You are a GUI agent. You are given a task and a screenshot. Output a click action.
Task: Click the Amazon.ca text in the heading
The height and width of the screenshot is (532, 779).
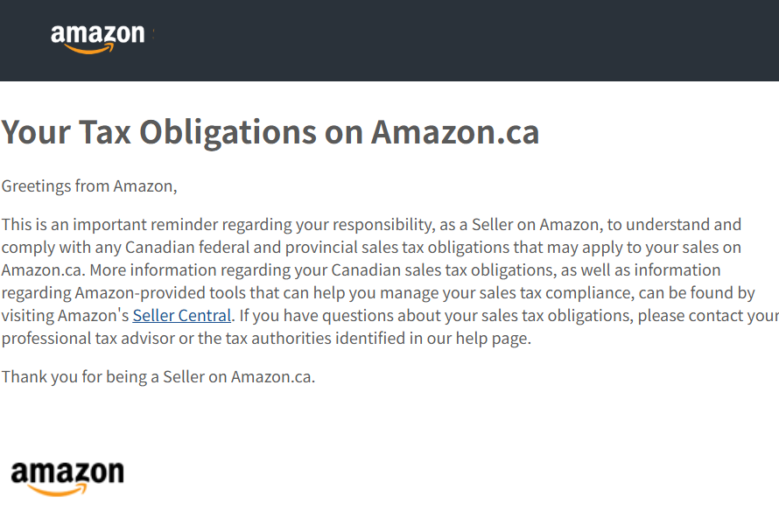click(455, 132)
